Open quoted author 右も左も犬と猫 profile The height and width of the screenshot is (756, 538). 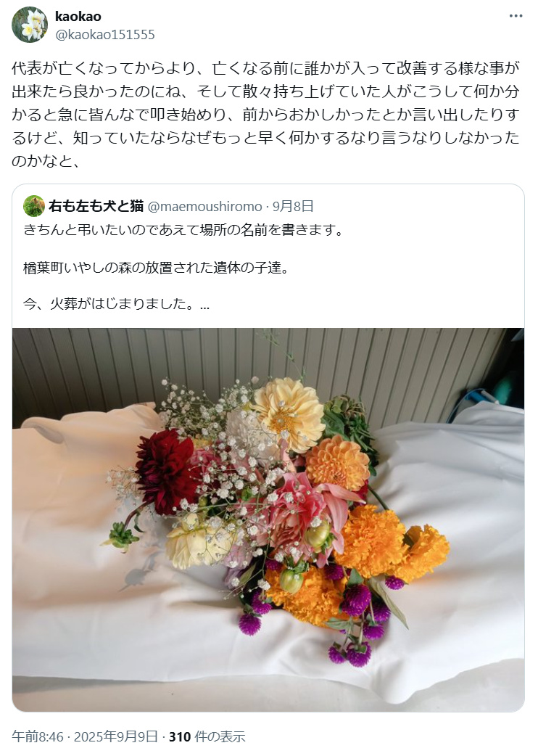[96, 206]
